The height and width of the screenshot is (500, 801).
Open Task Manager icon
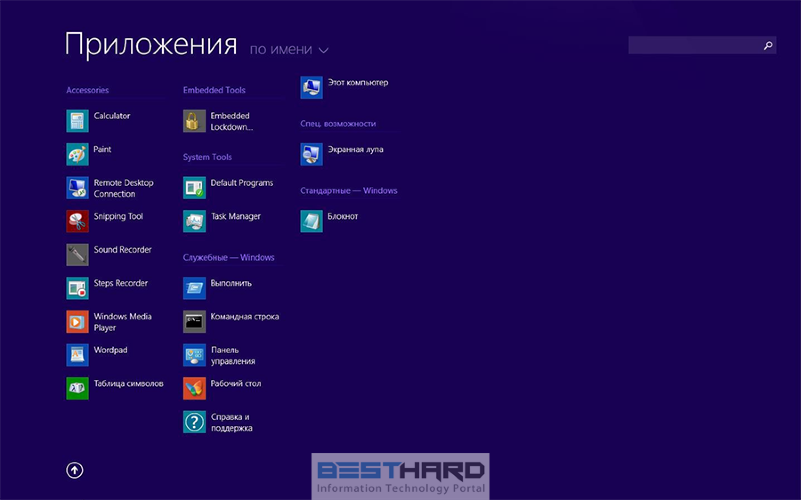[x=194, y=221]
